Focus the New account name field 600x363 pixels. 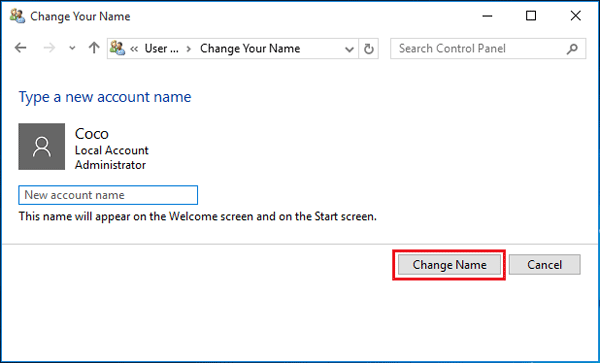pos(108,195)
